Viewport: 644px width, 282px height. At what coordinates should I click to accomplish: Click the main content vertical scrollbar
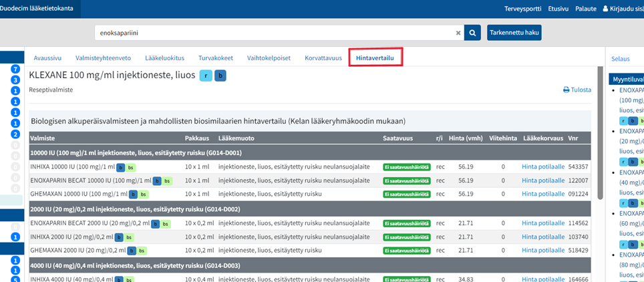tap(600, 132)
